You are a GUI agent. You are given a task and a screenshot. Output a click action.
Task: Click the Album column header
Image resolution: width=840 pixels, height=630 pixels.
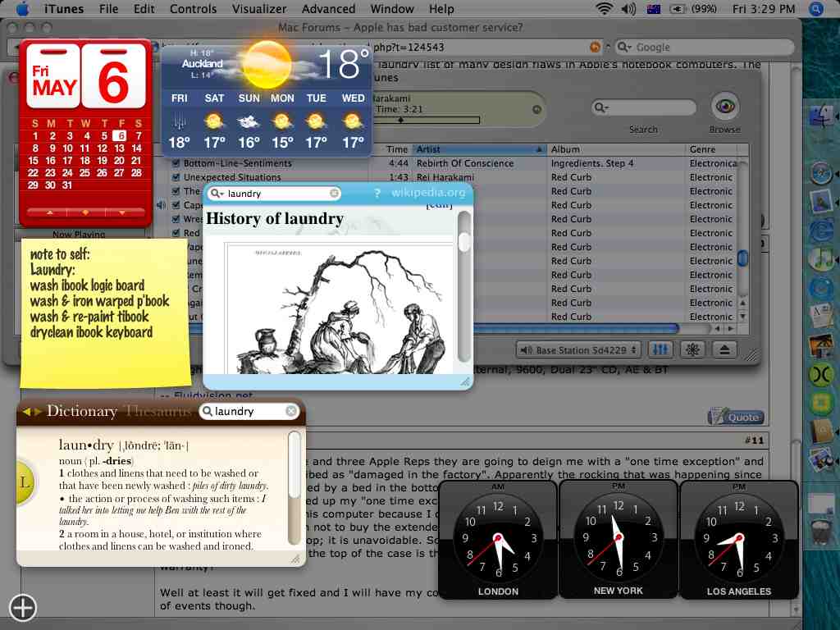(x=615, y=149)
